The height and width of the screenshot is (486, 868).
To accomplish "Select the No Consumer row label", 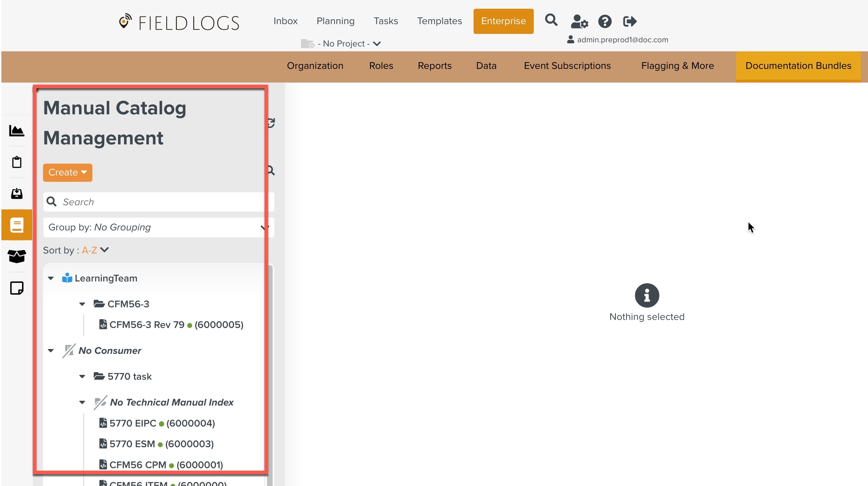I will pyautogui.click(x=110, y=351).
